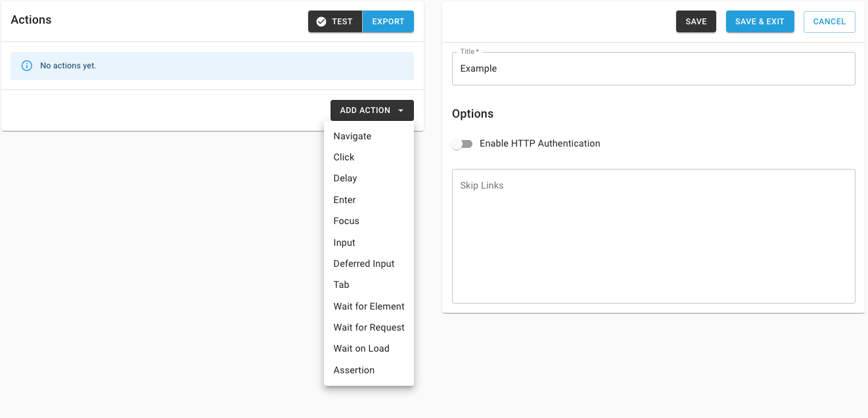This screenshot has height=418, width=868.
Task: Choose Wait for Request option
Action: (369, 327)
